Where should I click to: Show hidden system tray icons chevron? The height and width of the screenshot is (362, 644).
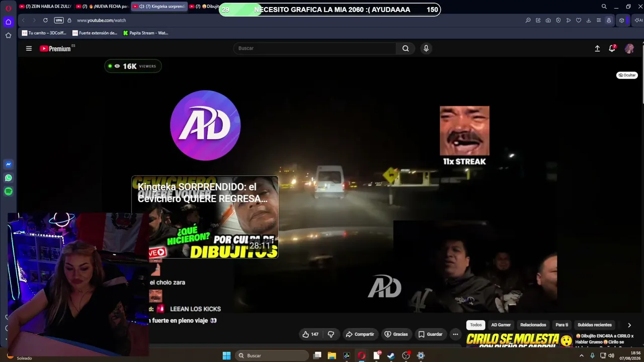tap(582, 355)
